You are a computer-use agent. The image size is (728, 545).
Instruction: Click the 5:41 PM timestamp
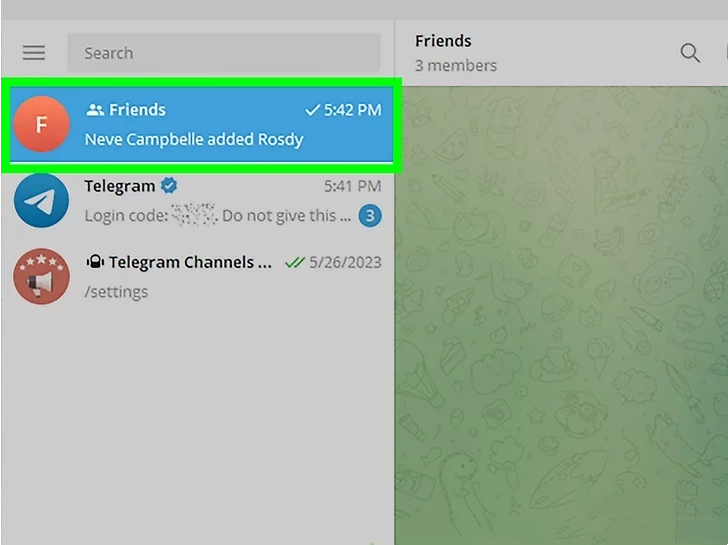tap(352, 186)
